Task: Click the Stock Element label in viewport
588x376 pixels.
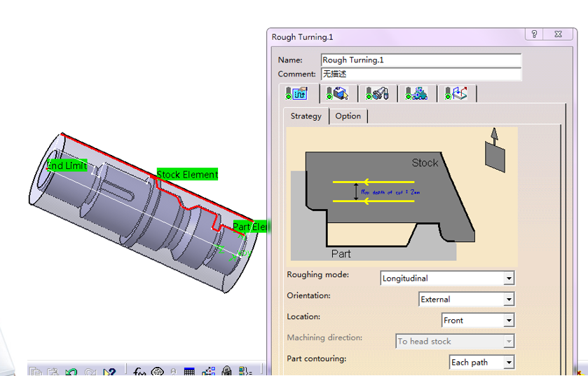Action: click(187, 175)
